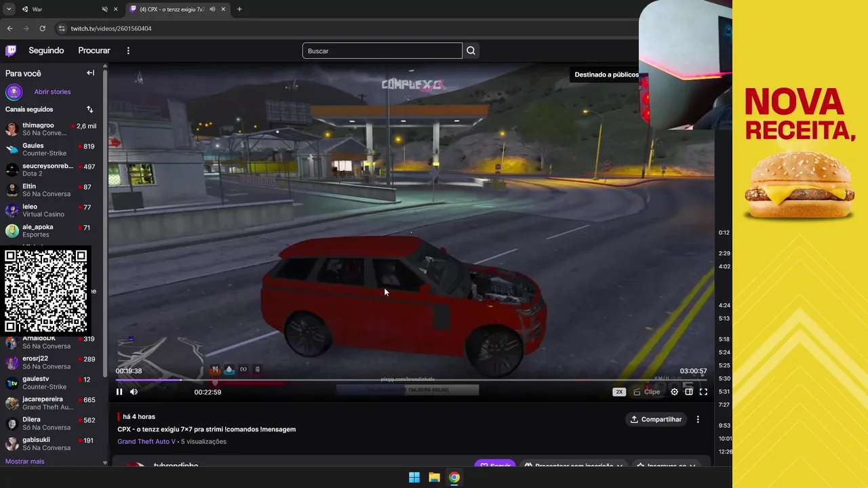Screen dimensions: 868x488
Task: Open erosrj22 channel
Action: tap(51, 363)
